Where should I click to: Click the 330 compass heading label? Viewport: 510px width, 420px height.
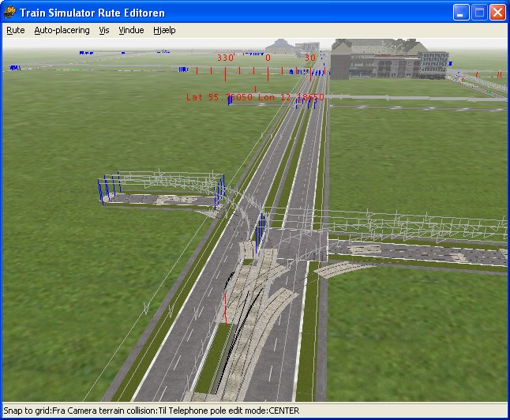point(226,58)
